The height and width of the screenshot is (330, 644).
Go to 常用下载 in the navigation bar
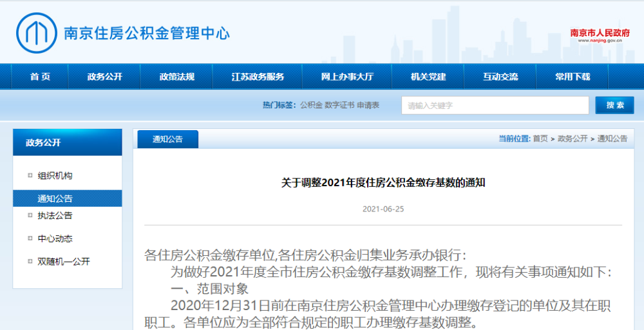(x=573, y=77)
